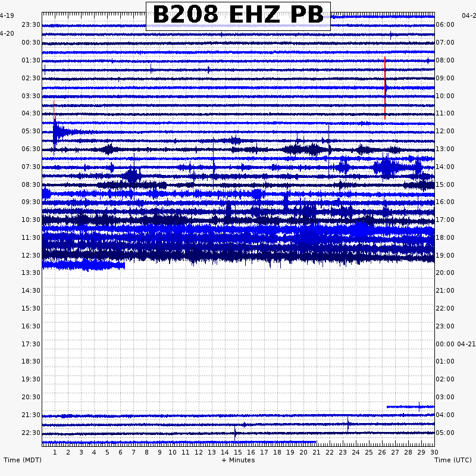This screenshot has width=476, height=476.
Task: Select the 04:30 MDT time label
Action: click(x=31, y=113)
